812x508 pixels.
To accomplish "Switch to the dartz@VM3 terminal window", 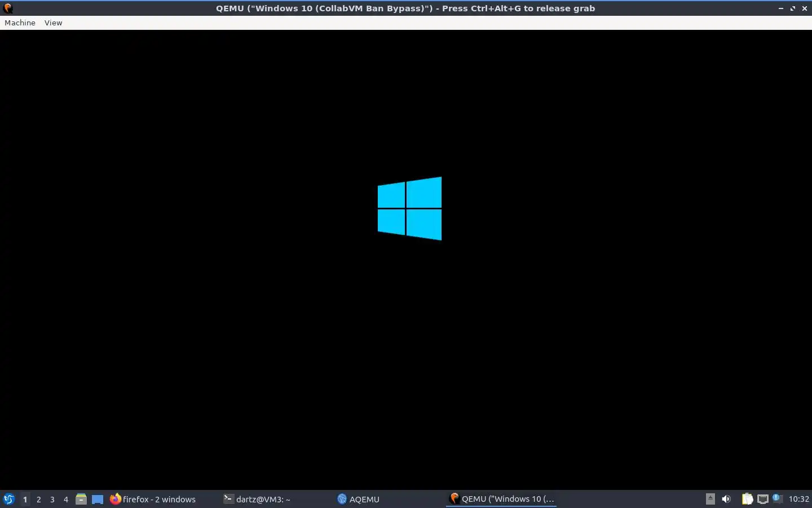I will coord(257,499).
